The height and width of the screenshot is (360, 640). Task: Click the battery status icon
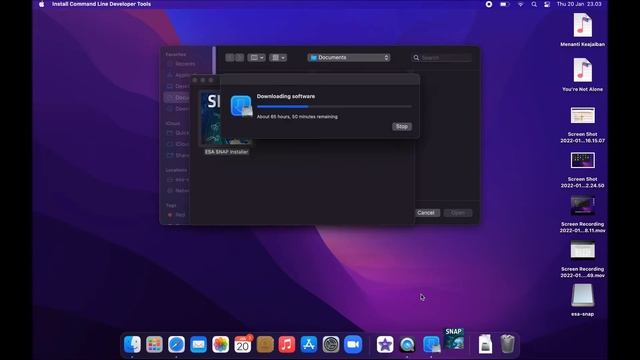tap(505, 4)
